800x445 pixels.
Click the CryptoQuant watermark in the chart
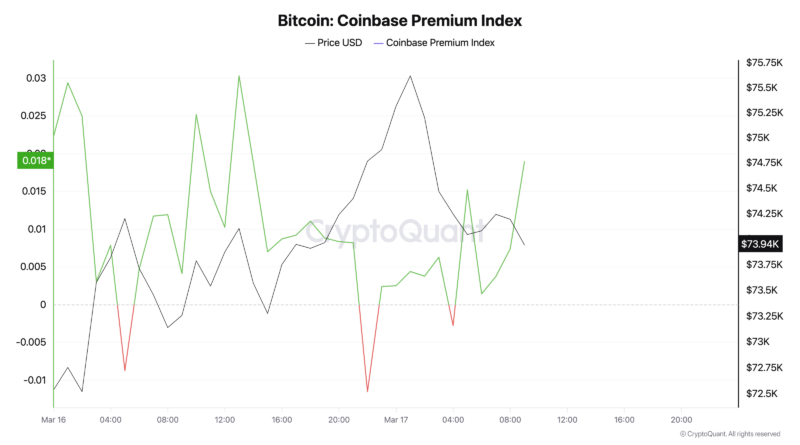(400, 233)
